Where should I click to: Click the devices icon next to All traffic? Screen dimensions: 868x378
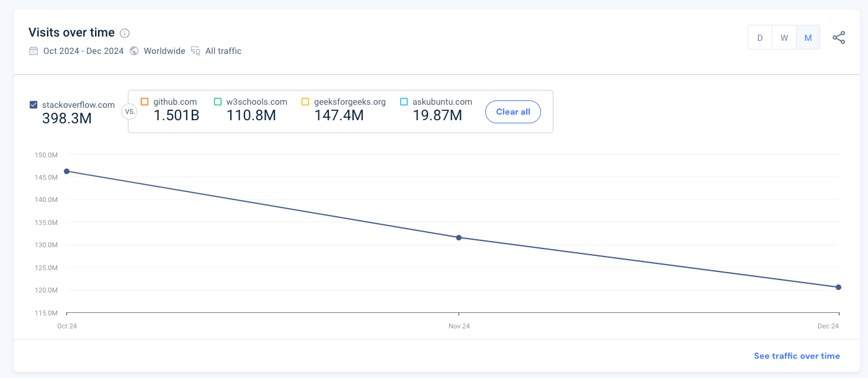tap(195, 51)
